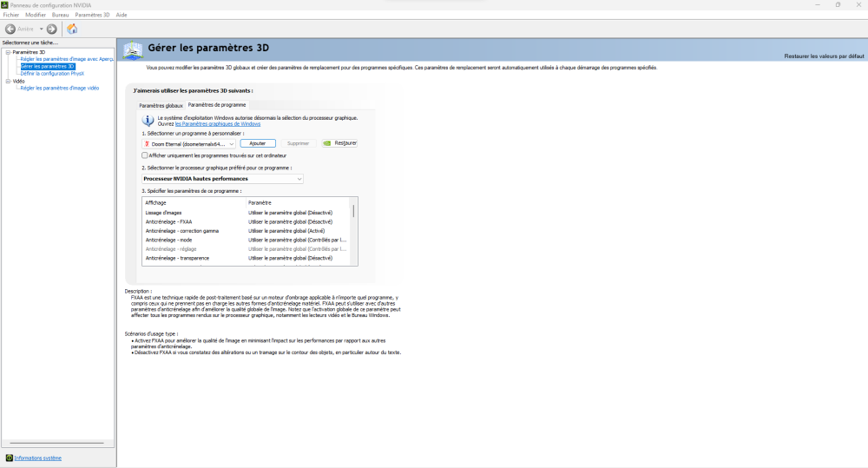Screen dimensions: 868x468
Task: Open Régler les paramètres d'image avec Aperçu
Action: 67,59
